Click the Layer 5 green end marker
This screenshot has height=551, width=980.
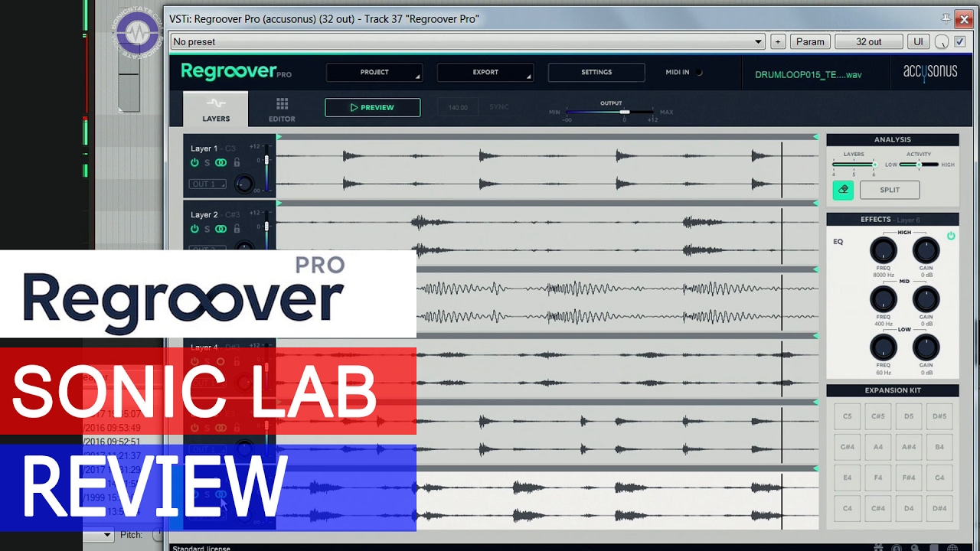[x=815, y=402]
